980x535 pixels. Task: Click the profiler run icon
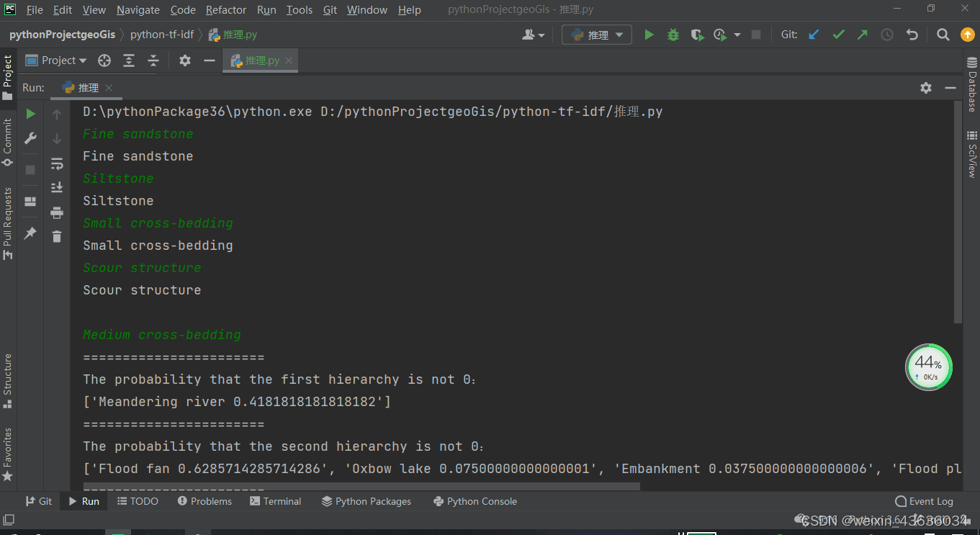(719, 35)
